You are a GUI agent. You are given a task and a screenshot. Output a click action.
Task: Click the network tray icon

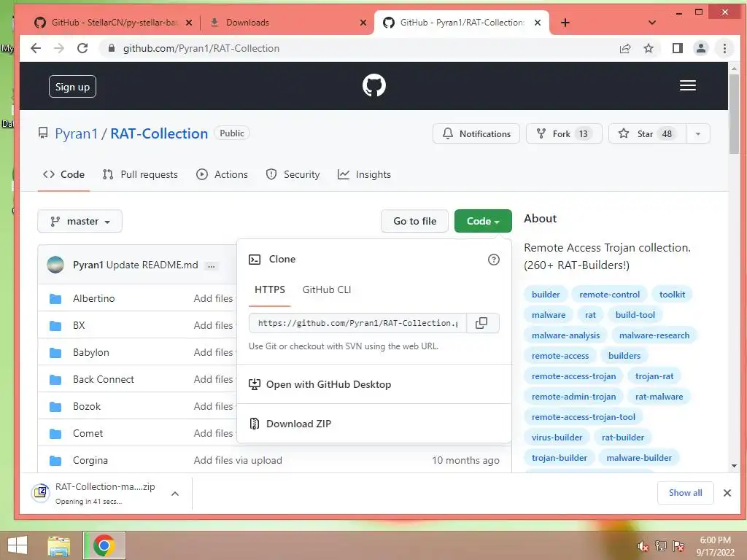660,546
